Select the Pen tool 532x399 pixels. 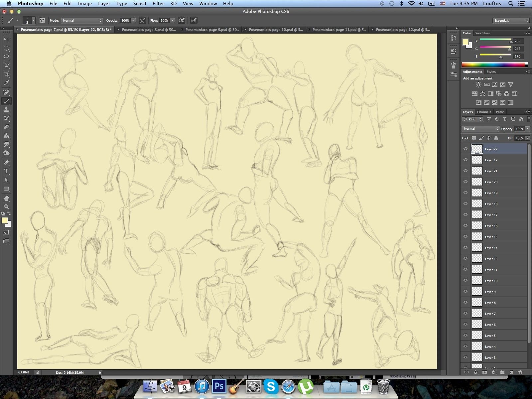click(x=6, y=163)
